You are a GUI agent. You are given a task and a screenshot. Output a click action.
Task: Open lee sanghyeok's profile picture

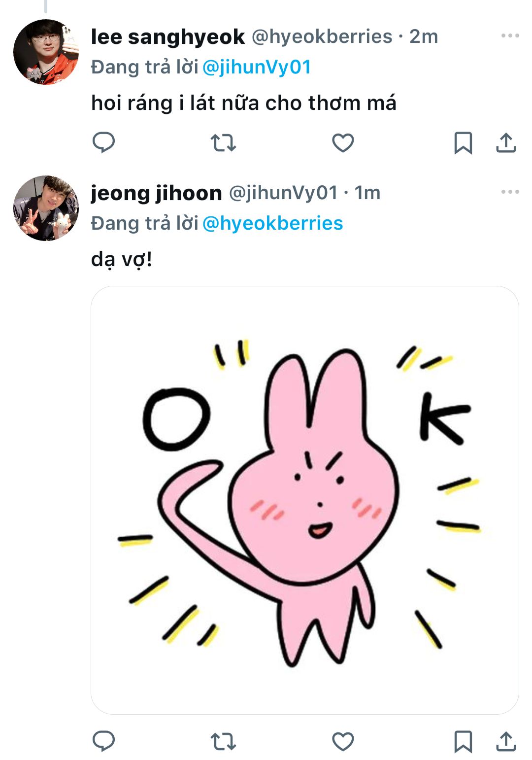(x=46, y=52)
